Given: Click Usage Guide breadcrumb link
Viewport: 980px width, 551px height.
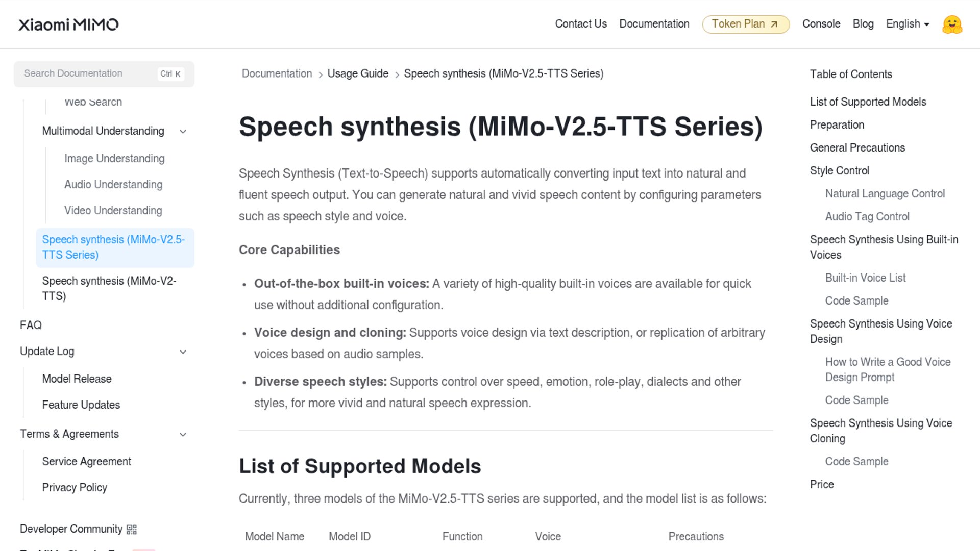Looking at the screenshot, I should pos(358,73).
